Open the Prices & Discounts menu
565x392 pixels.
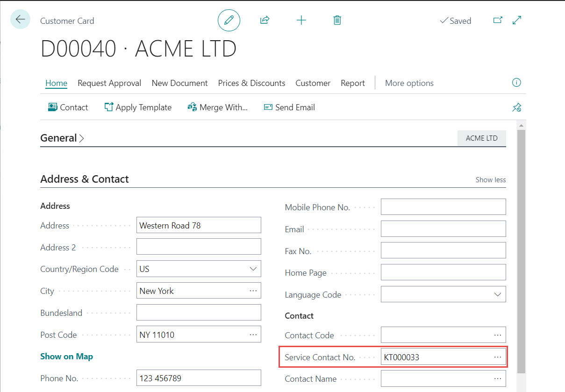251,83
